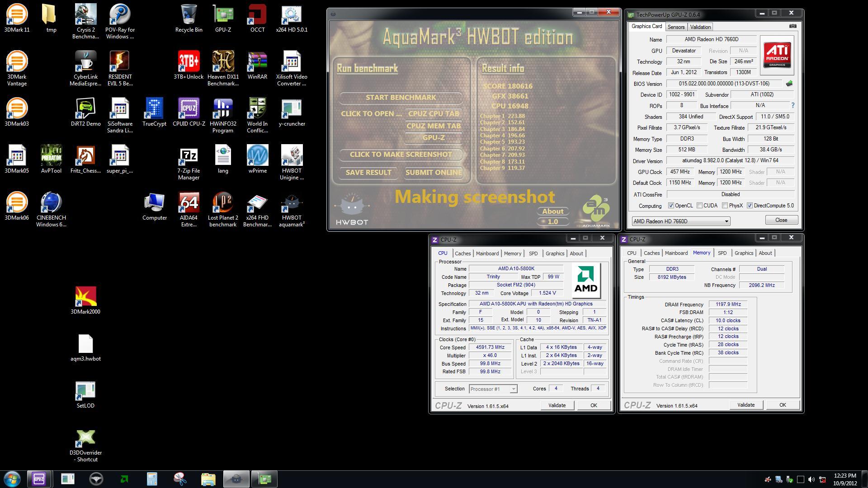Open 3TB+Unlock desktop icon

coord(189,66)
